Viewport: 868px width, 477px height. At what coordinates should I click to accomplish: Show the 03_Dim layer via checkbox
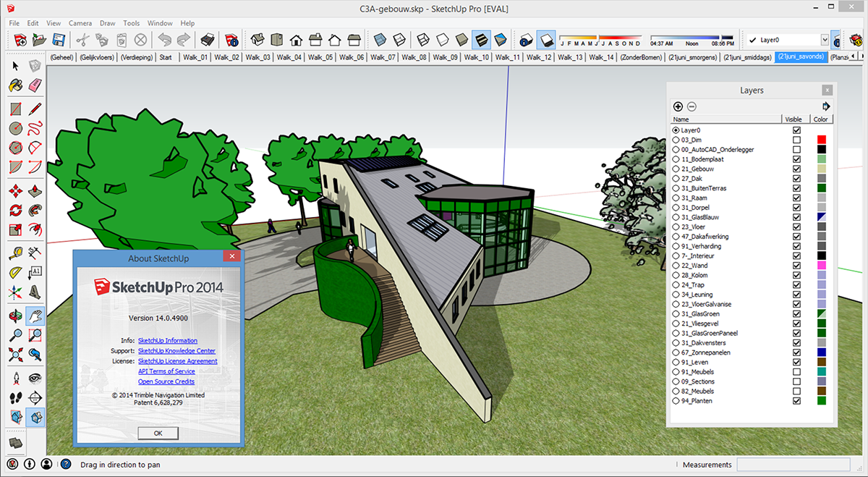(796, 140)
